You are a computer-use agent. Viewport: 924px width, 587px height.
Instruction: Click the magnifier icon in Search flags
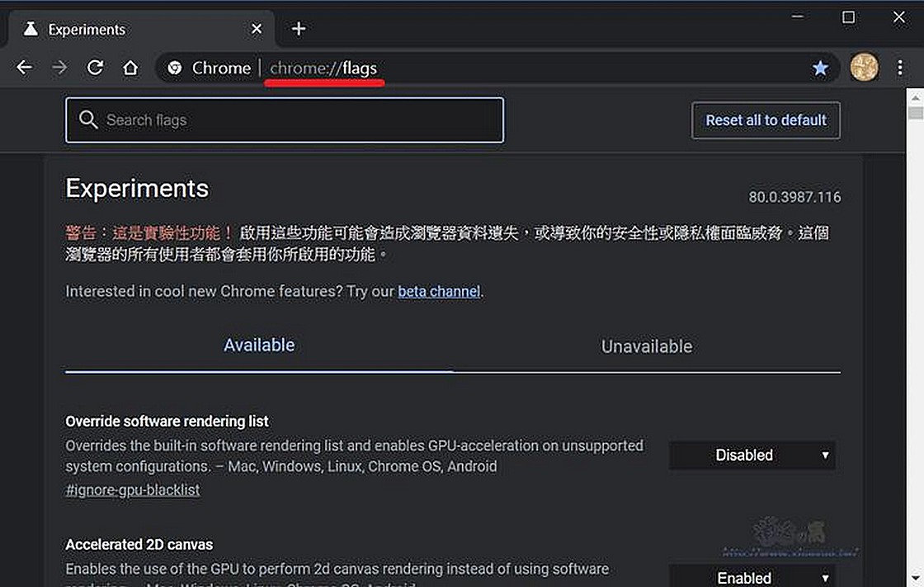[88, 120]
